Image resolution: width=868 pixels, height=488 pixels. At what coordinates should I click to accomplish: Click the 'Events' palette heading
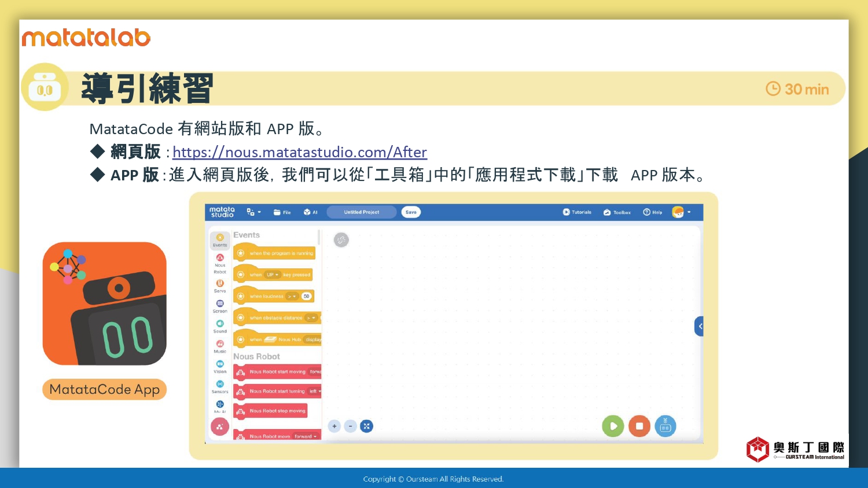tap(247, 235)
